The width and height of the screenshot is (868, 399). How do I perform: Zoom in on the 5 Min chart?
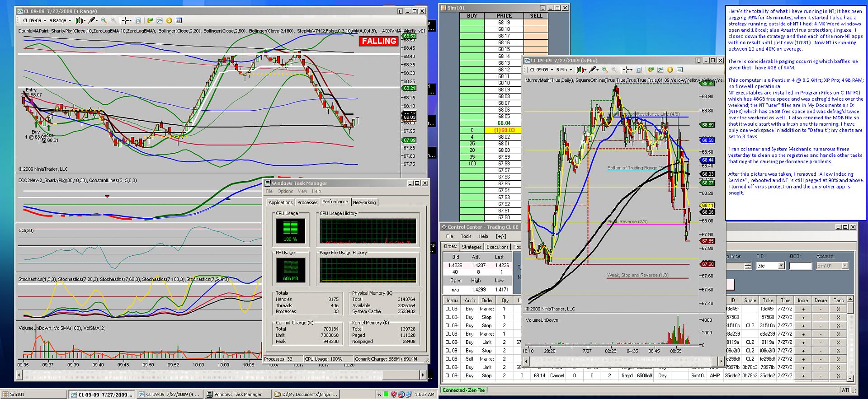[605, 70]
